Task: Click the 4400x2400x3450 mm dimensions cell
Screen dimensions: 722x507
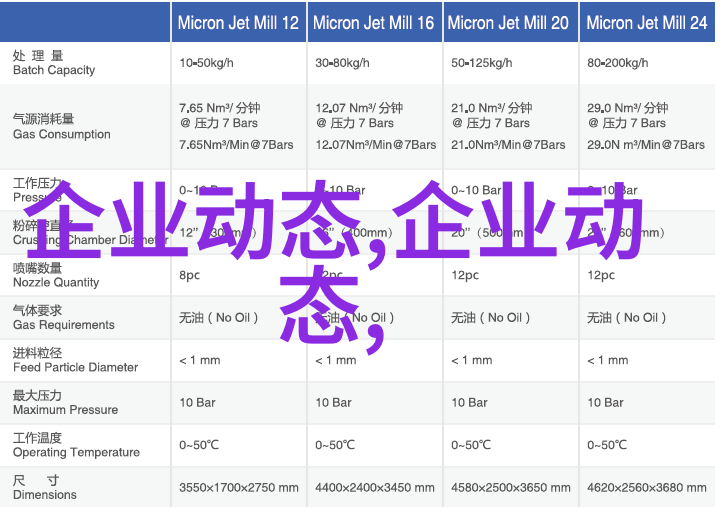Action: (374, 487)
